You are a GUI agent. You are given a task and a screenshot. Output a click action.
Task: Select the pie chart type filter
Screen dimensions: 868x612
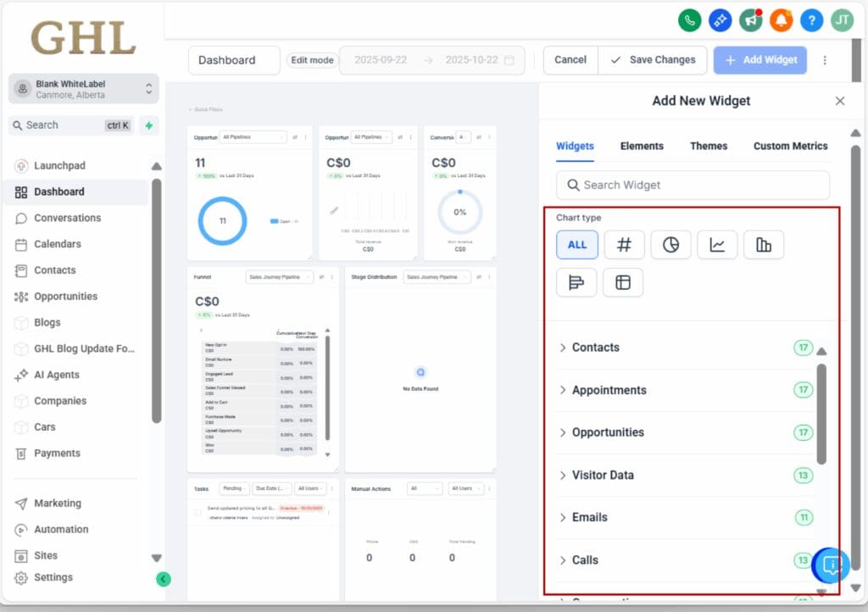pyautogui.click(x=670, y=244)
